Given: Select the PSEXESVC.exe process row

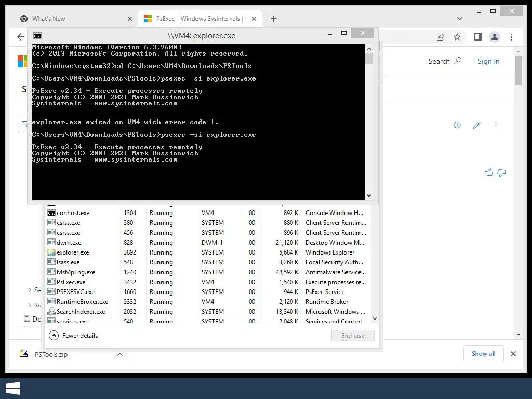Looking at the screenshot, I should (208, 291).
